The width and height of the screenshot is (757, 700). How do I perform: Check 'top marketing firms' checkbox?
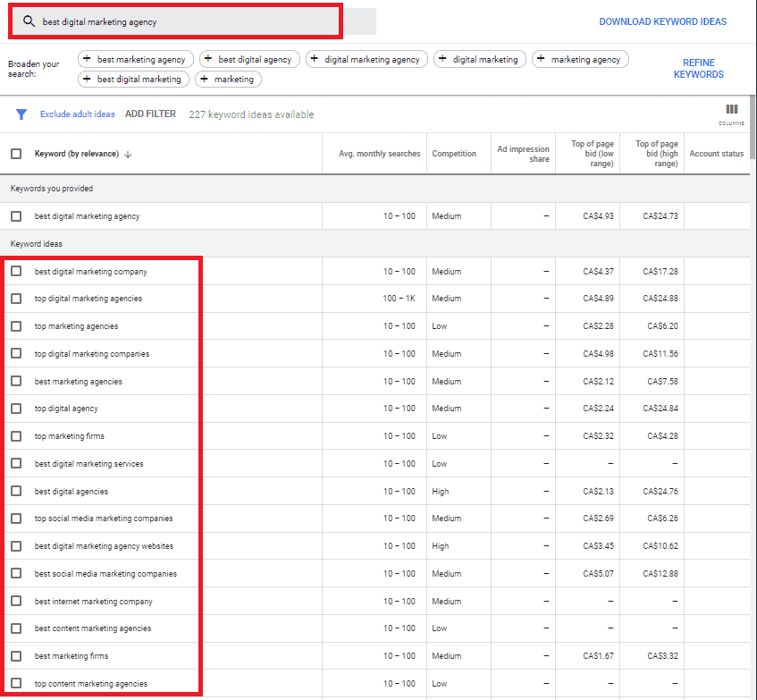(x=16, y=436)
